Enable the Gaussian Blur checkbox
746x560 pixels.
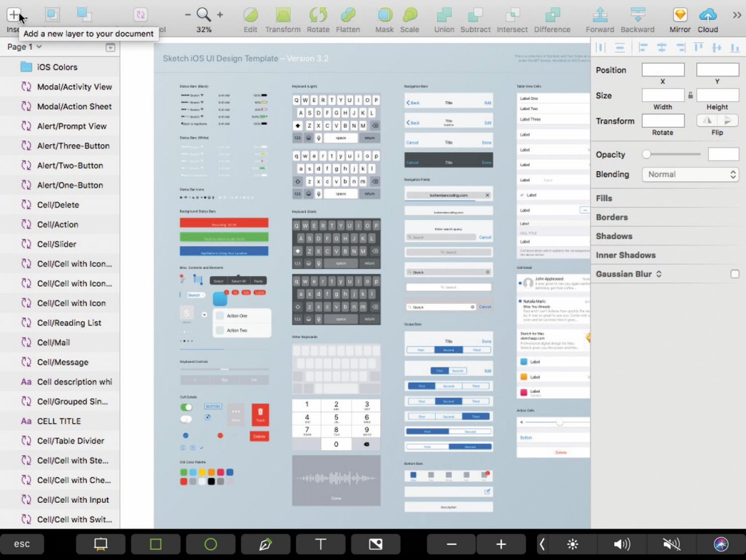[735, 274]
